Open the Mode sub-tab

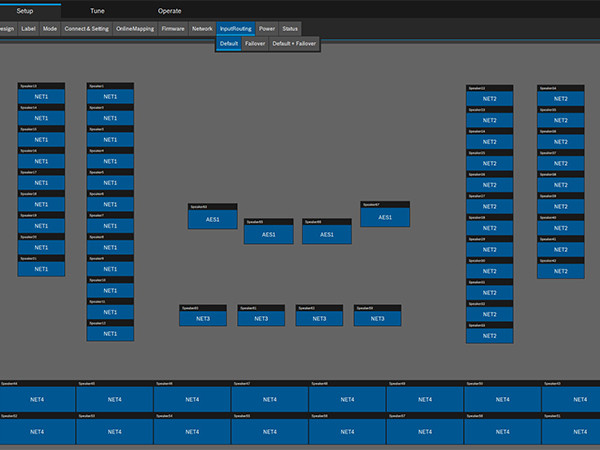tap(50, 29)
